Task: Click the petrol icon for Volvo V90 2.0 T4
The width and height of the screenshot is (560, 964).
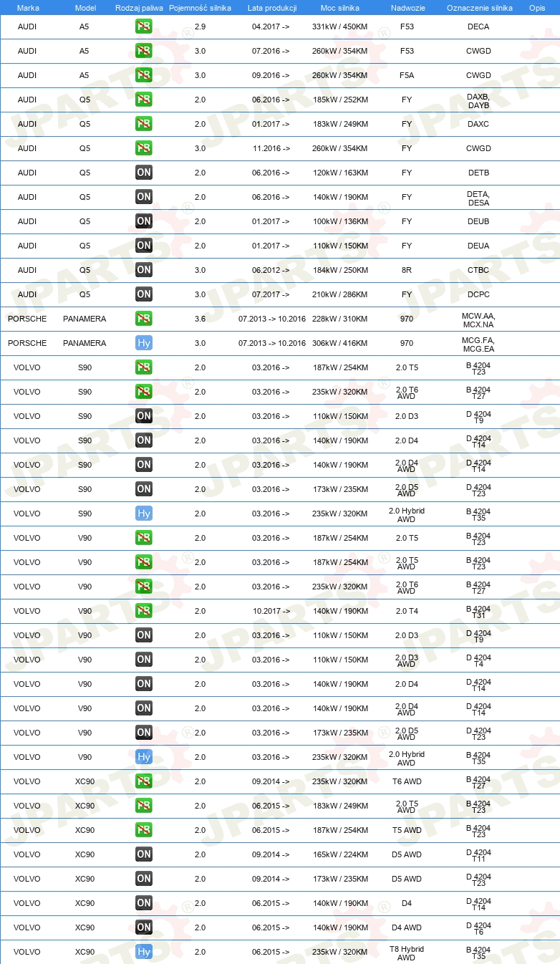Action: (x=144, y=611)
